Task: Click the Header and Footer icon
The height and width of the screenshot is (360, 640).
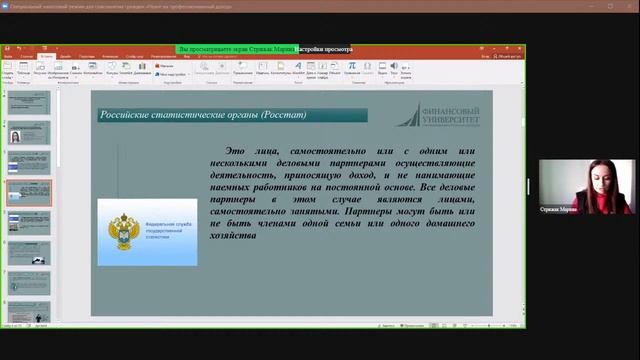Action: (x=281, y=69)
